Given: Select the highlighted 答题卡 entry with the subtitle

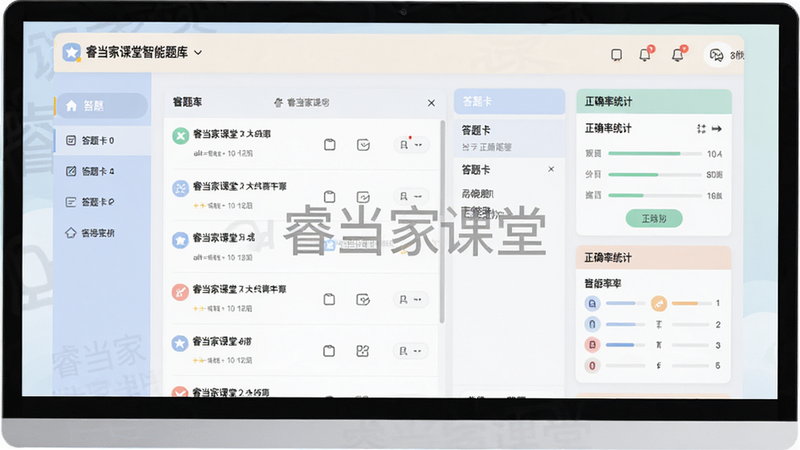Looking at the screenshot, I should (x=509, y=138).
